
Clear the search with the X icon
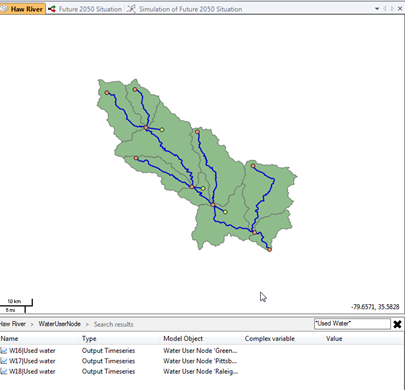pos(397,324)
